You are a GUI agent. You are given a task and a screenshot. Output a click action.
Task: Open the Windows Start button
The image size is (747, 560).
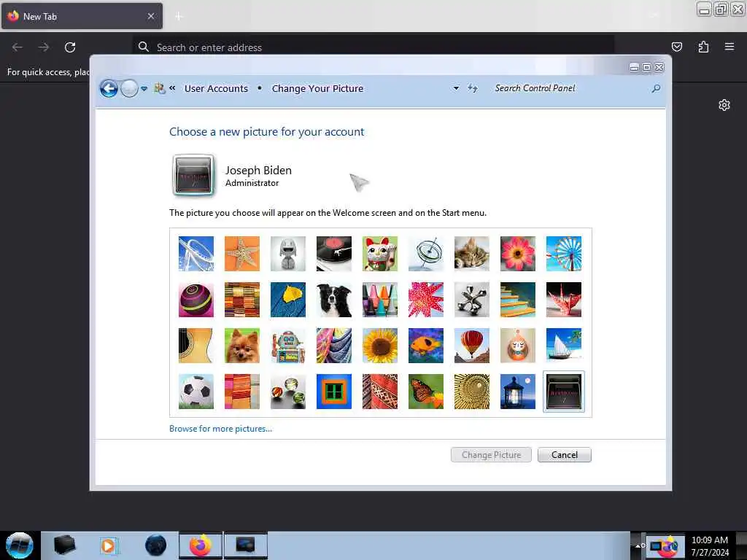pos(20,545)
